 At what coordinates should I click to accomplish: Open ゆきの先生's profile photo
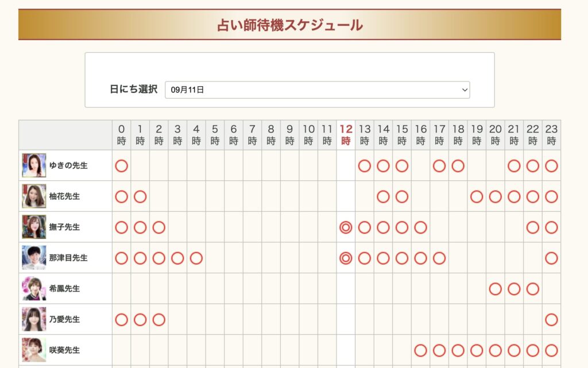click(x=34, y=165)
